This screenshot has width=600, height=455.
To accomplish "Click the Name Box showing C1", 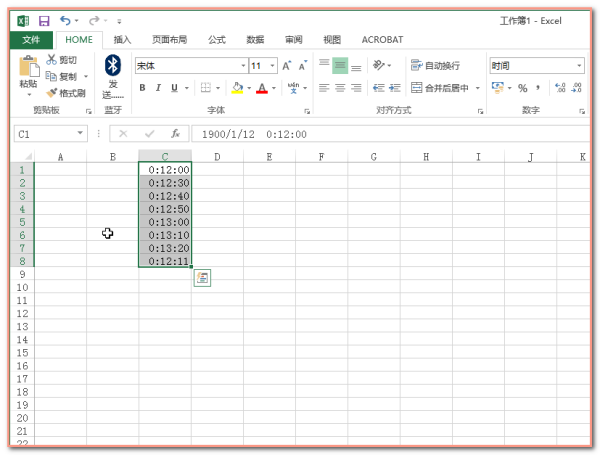I will (x=45, y=133).
